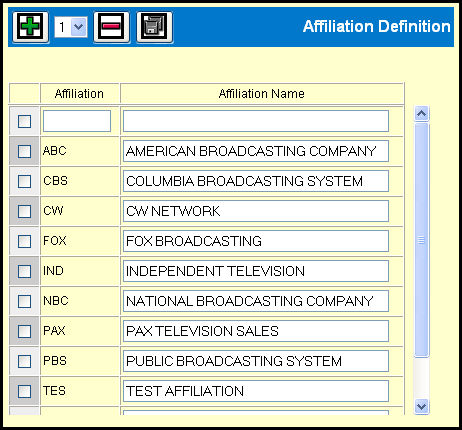Click the PUBLIC BROADCASTING SYSTEM name field

(x=256, y=361)
